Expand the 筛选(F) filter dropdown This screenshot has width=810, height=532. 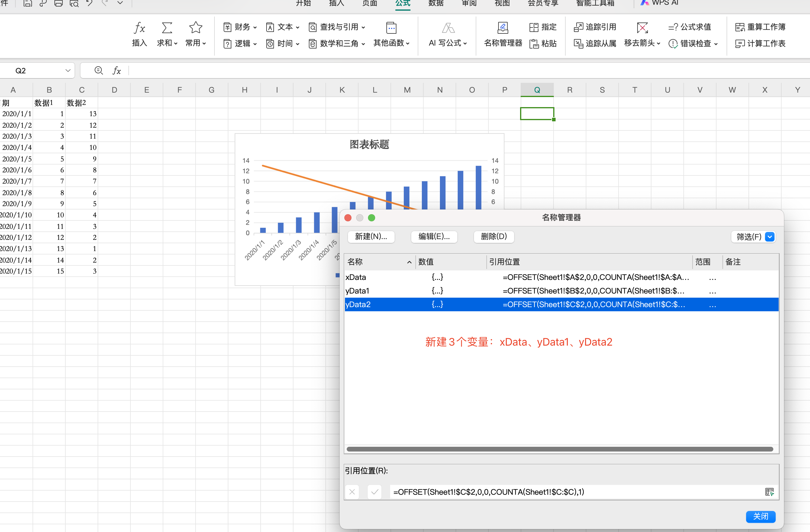769,237
